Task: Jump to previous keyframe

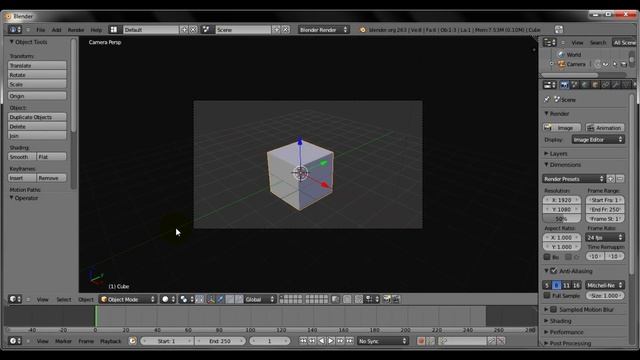Action: [x=312, y=340]
